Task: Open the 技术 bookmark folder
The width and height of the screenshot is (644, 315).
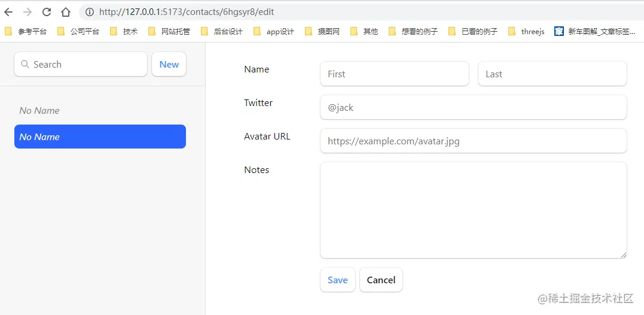Action: tap(124, 31)
